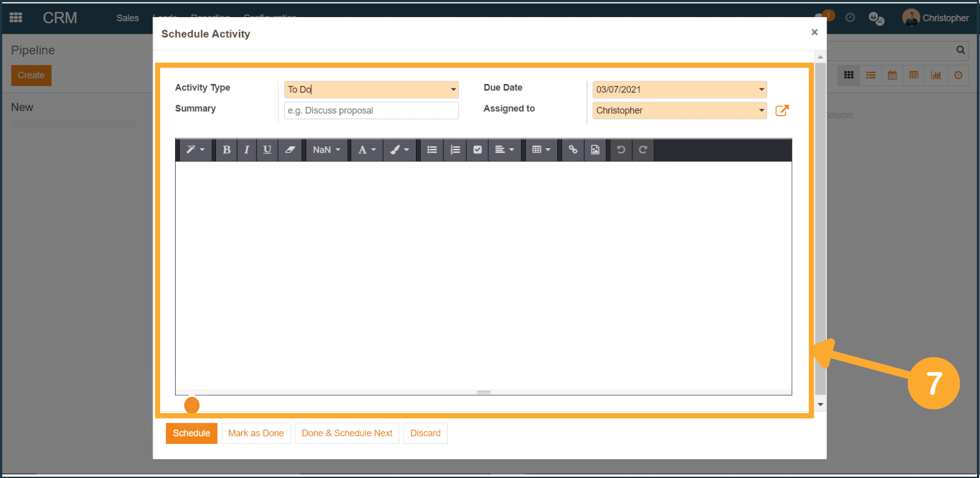
Task: Open the NaN font size dropdown
Action: [326, 150]
